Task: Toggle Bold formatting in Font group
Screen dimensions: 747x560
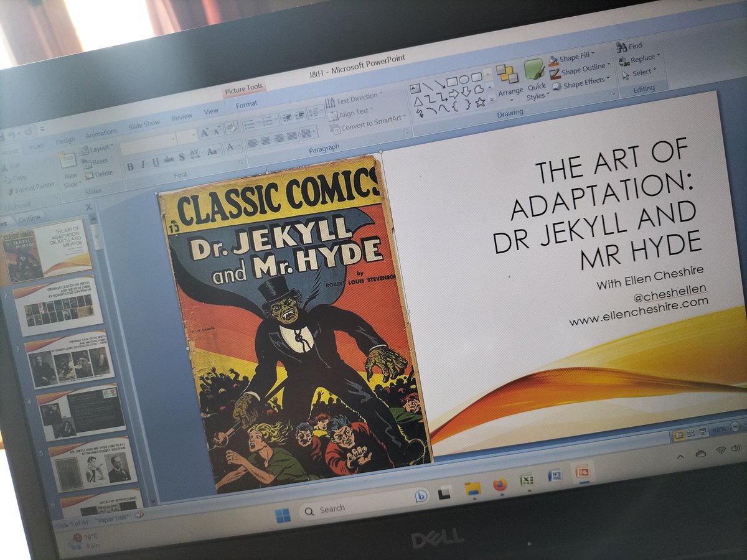Action: pos(130,167)
